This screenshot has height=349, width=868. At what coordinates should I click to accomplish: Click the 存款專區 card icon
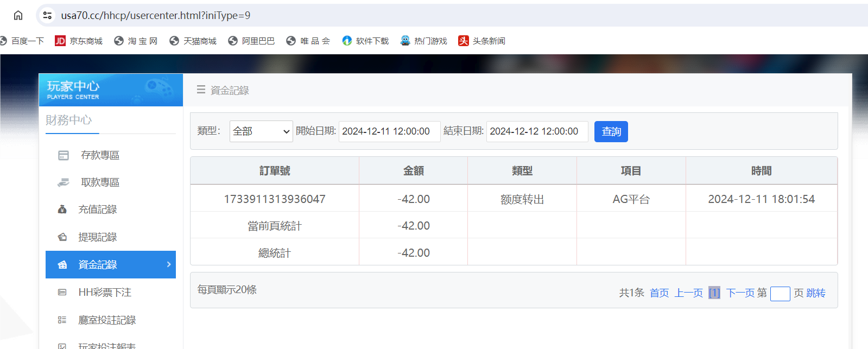pos(64,155)
